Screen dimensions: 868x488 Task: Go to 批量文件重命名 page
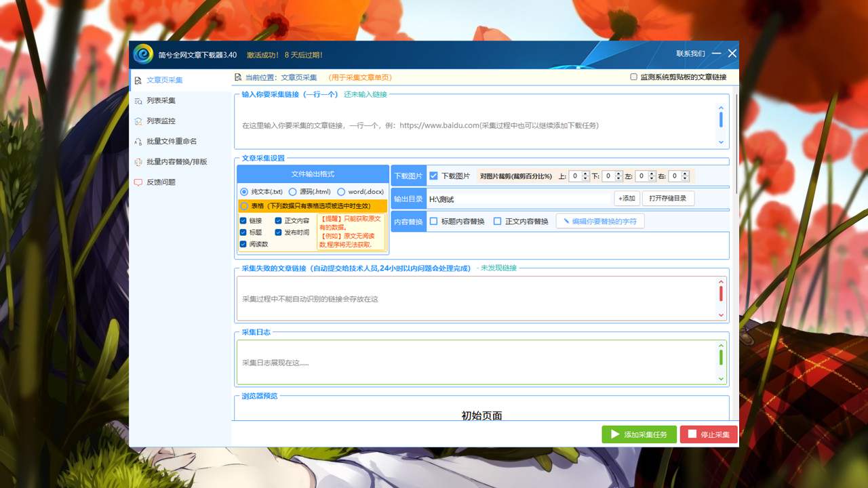pyautogui.click(x=180, y=141)
